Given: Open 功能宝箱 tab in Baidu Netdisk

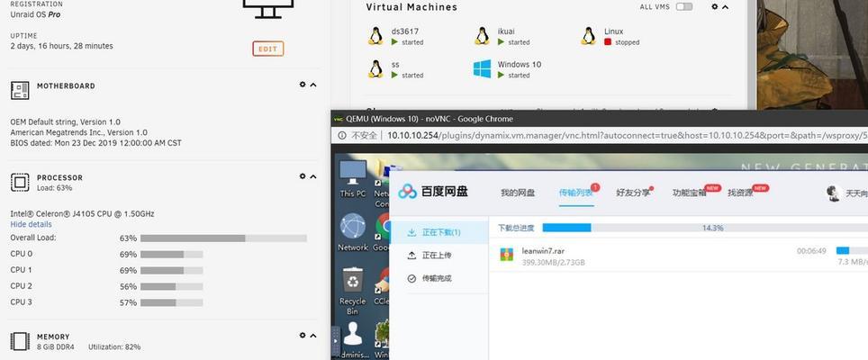Looking at the screenshot, I should 689,193.
